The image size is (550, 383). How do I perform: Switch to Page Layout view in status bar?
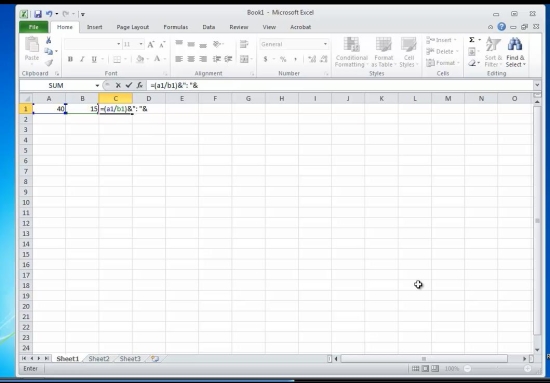(x=425, y=369)
